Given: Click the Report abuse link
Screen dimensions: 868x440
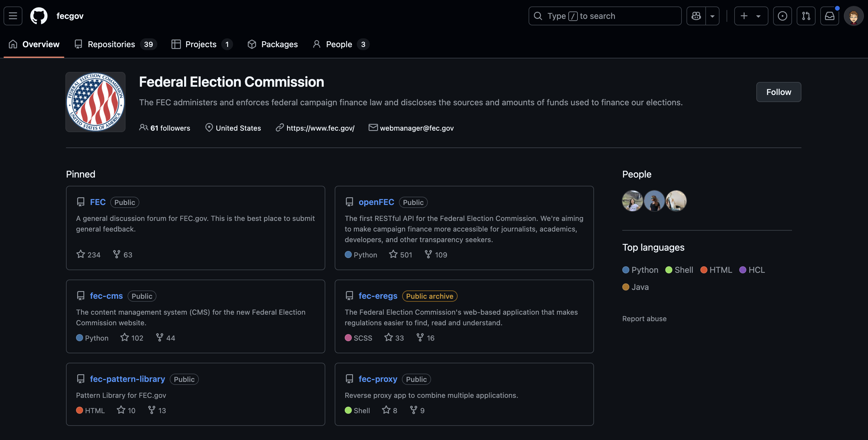Looking at the screenshot, I should [644, 318].
